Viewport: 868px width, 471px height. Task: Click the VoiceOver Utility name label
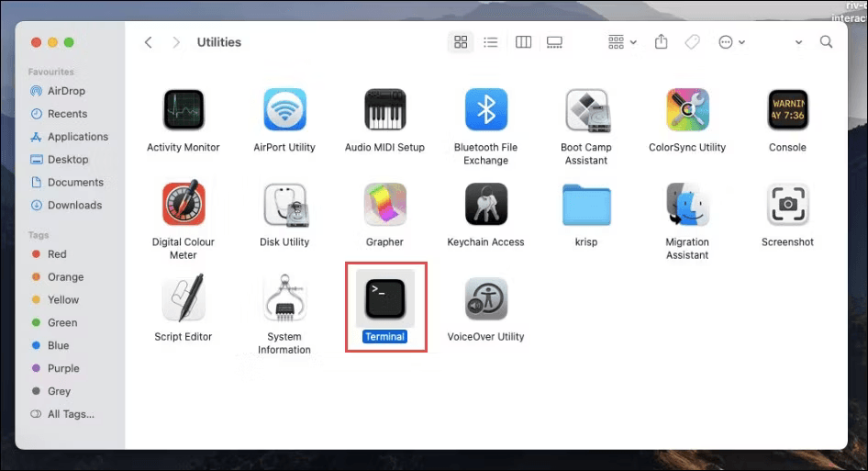485,336
